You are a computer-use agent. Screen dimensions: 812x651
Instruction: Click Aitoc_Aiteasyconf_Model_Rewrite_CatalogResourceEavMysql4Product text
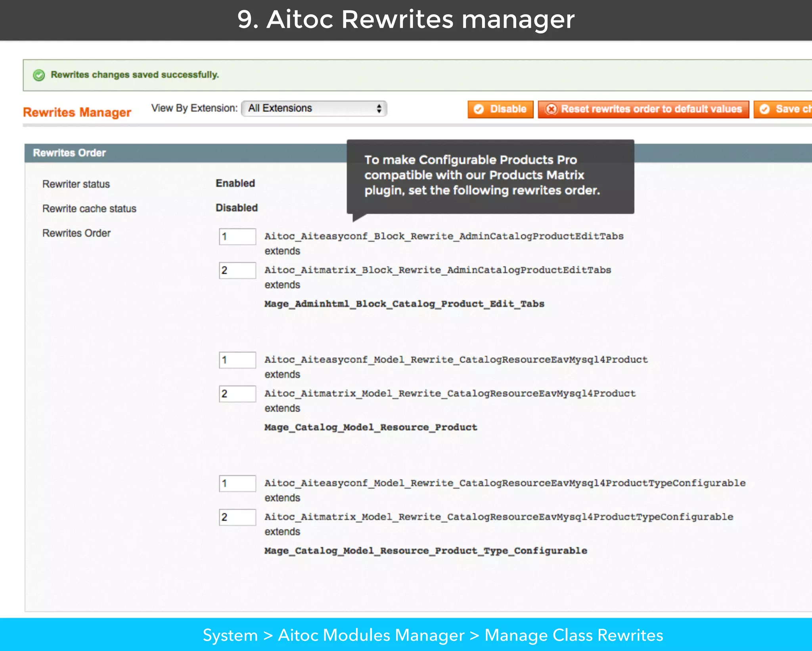pyautogui.click(x=456, y=359)
